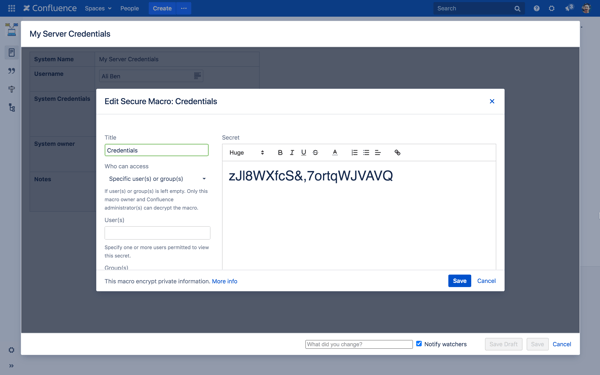Viewport: 600px width, 375px height.
Task: Open the People menu item
Action: point(129,8)
